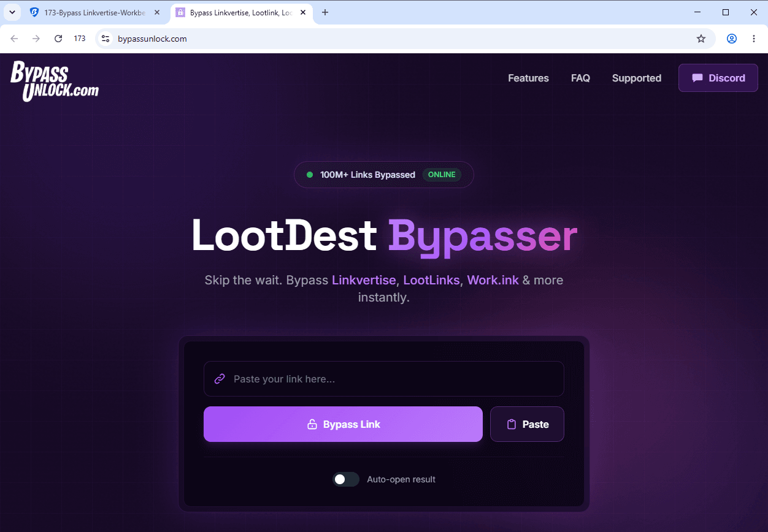Viewport: 768px width, 532px height.
Task: Open the FAQ navigation link
Action: pyautogui.click(x=580, y=78)
